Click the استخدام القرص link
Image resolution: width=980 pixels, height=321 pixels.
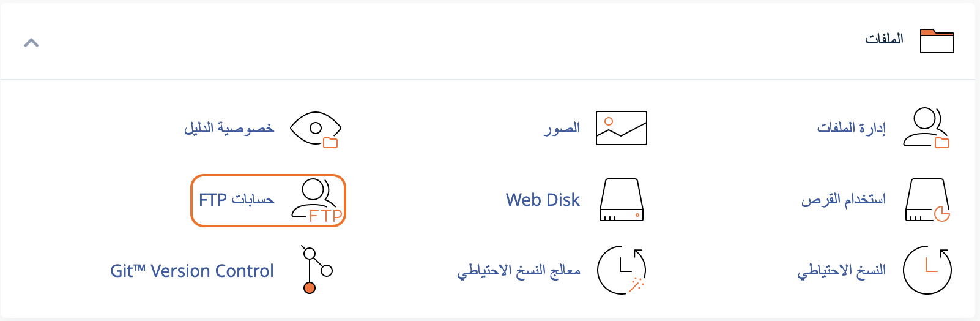[x=844, y=200]
